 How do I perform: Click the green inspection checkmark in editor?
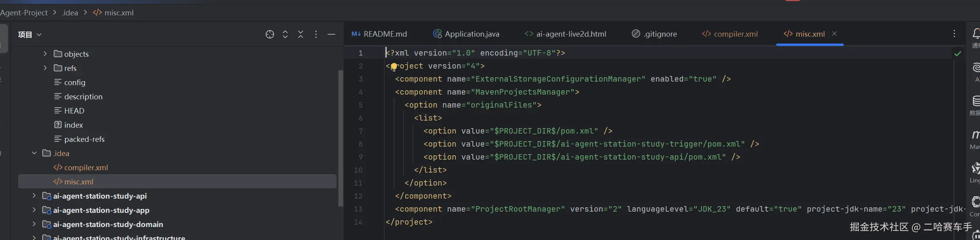(x=958, y=54)
